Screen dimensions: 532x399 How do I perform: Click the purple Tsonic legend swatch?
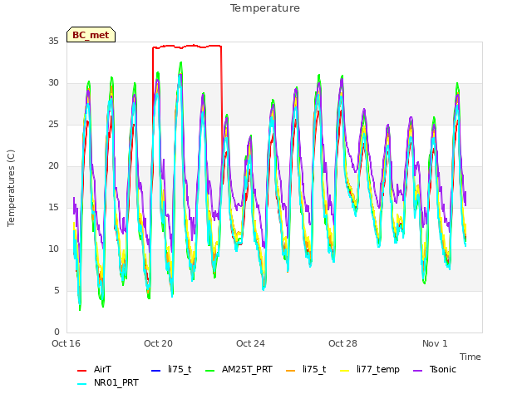(x=417, y=371)
